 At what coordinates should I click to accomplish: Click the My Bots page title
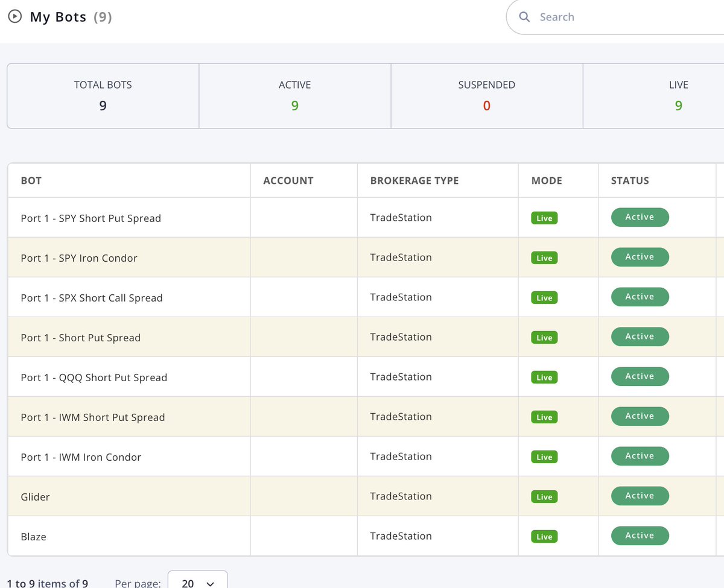(x=58, y=17)
